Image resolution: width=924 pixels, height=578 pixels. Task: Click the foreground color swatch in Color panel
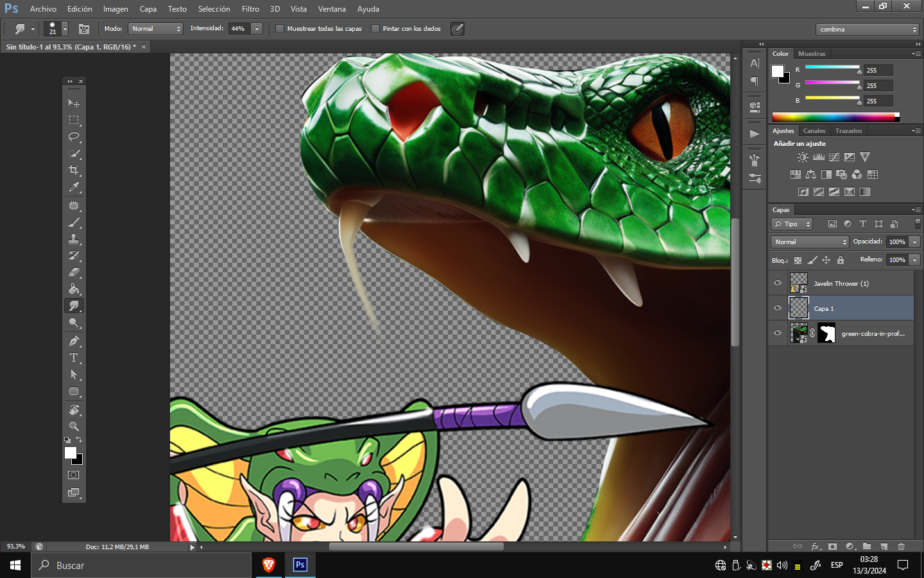pos(778,71)
